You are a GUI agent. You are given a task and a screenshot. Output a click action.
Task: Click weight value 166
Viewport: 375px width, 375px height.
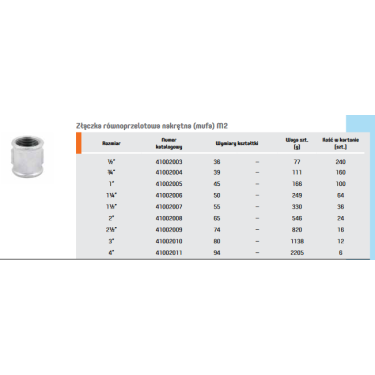pyautogui.click(x=297, y=184)
